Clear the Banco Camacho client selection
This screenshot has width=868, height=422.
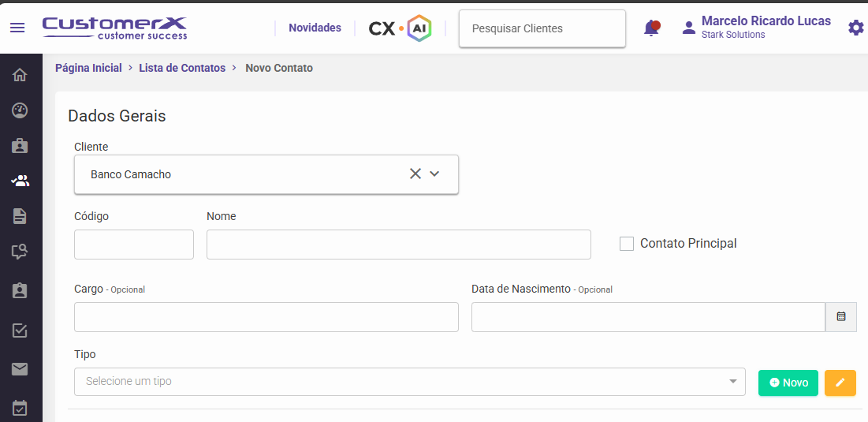click(x=415, y=174)
